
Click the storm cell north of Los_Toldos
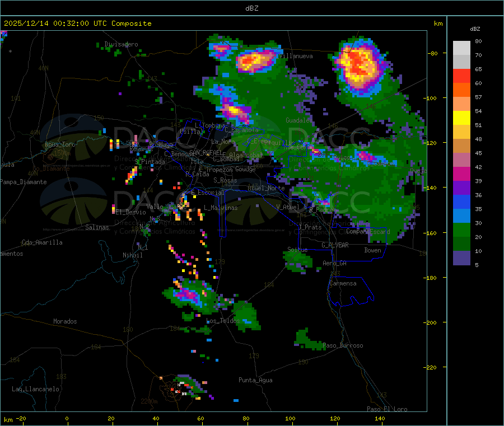(x=190, y=295)
